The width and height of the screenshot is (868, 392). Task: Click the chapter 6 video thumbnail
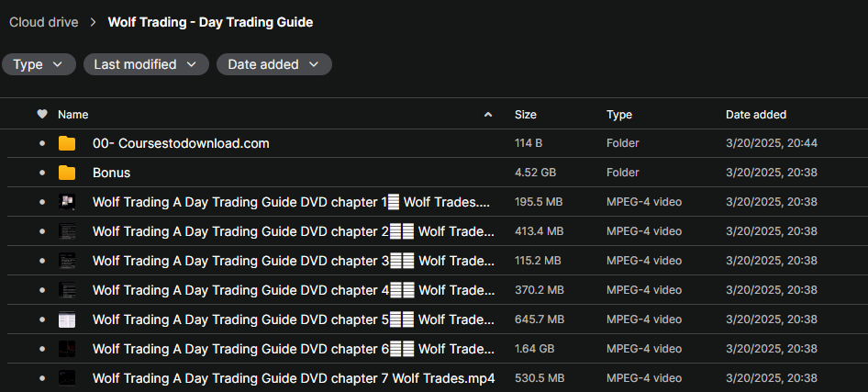[67, 349]
